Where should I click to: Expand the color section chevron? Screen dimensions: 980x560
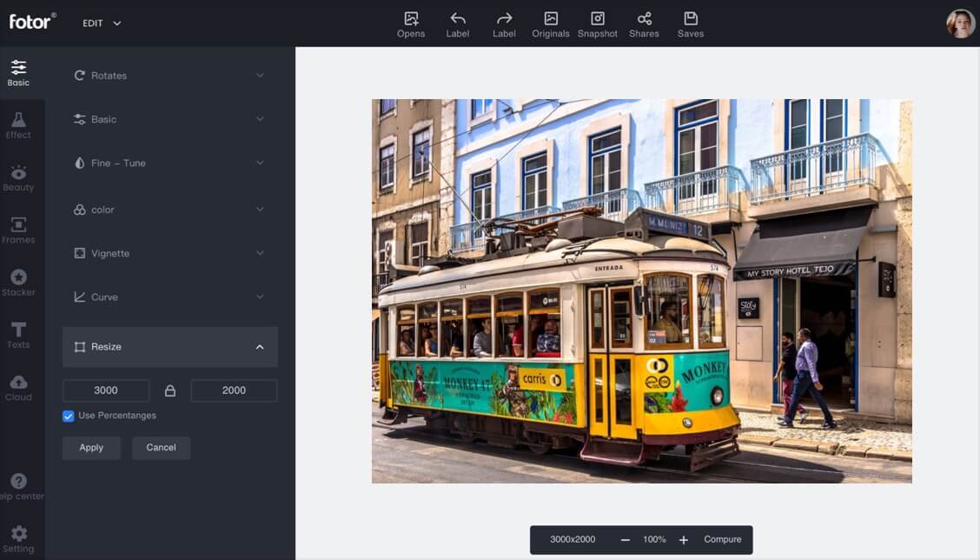tap(260, 210)
